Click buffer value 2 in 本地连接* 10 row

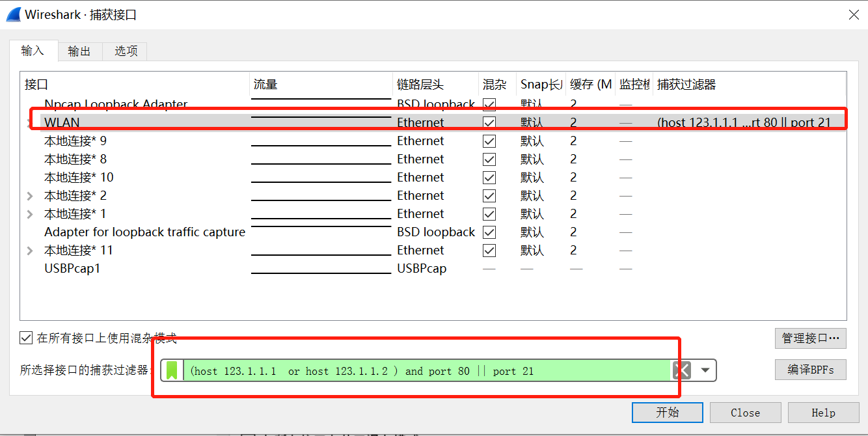573,177
